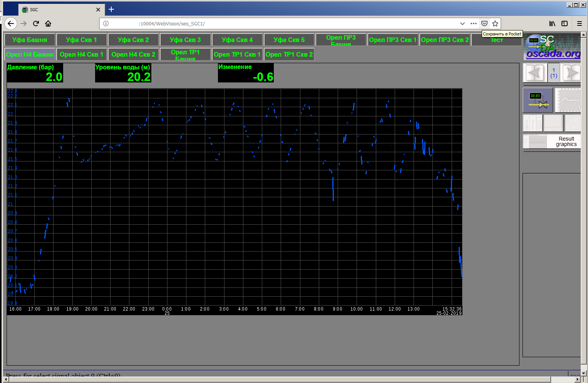This screenshot has width=588, height=383.
Task: Click the previous page arrow in side panel
Action: [534, 73]
